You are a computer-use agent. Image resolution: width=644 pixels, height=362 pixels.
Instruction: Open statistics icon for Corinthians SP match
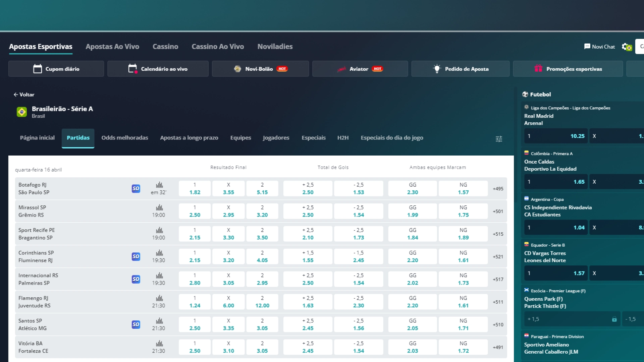159,253
